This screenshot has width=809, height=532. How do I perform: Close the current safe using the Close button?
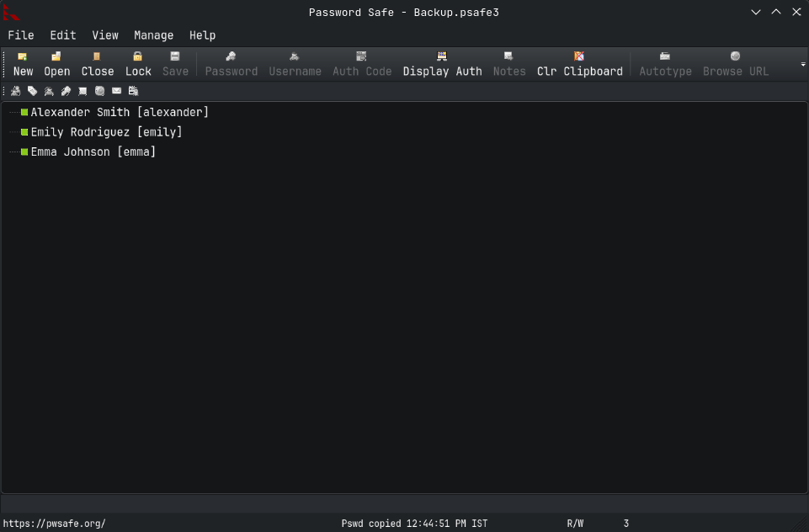point(97,64)
